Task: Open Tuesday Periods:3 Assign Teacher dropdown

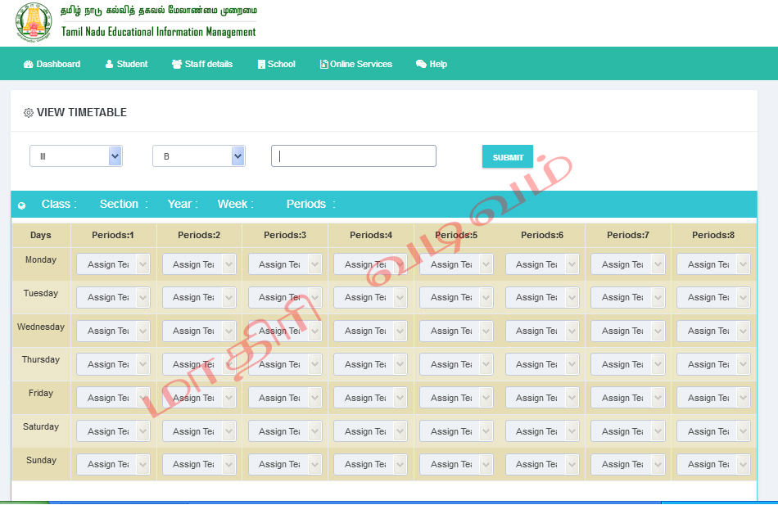Action: tap(284, 297)
